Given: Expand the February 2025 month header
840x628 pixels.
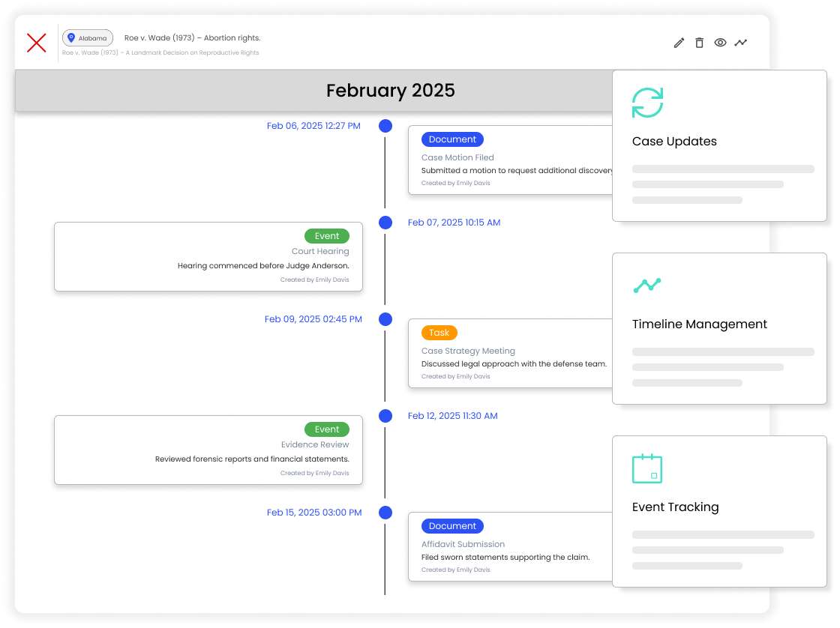Looking at the screenshot, I should coord(390,91).
